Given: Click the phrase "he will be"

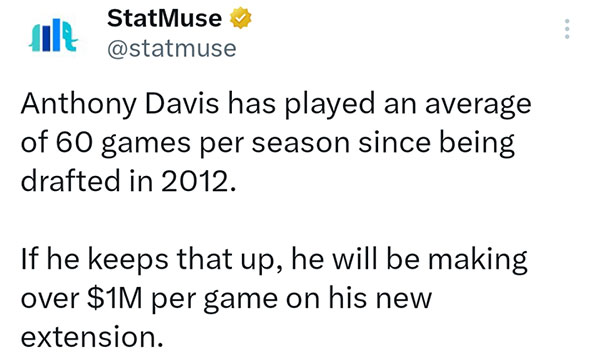Looking at the screenshot, I should click(355, 259).
